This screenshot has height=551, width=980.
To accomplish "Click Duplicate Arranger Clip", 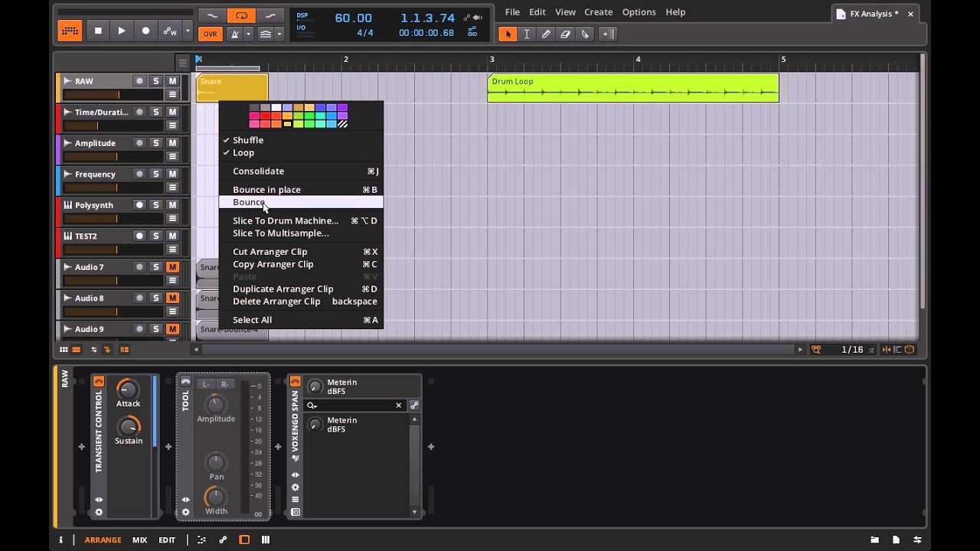I will click(x=301, y=289).
